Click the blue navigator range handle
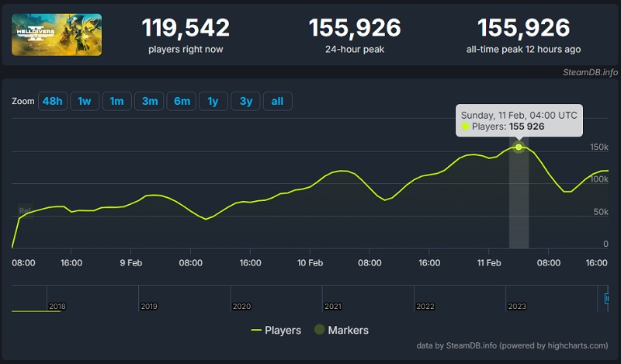Viewport: 621px width, 364px height. (607, 298)
